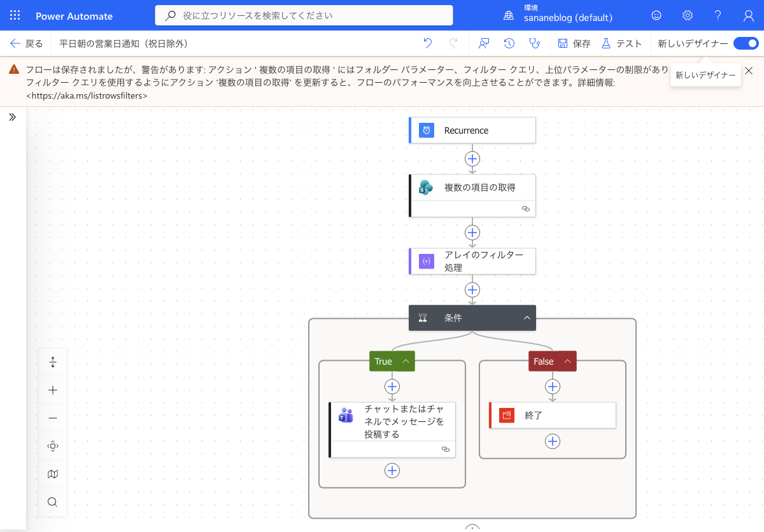This screenshot has width=764, height=532.
Task: Click the Teams icon on the post message action
Action: click(346, 416)
